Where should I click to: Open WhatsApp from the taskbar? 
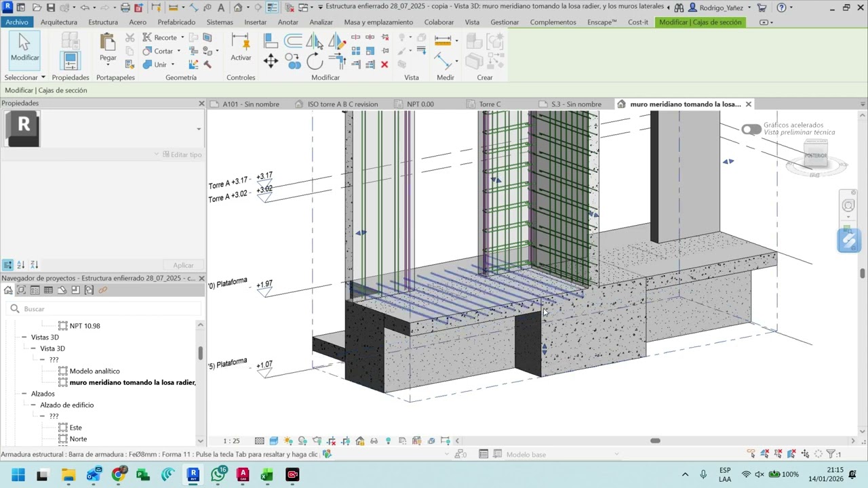click(x=218, y=474)
